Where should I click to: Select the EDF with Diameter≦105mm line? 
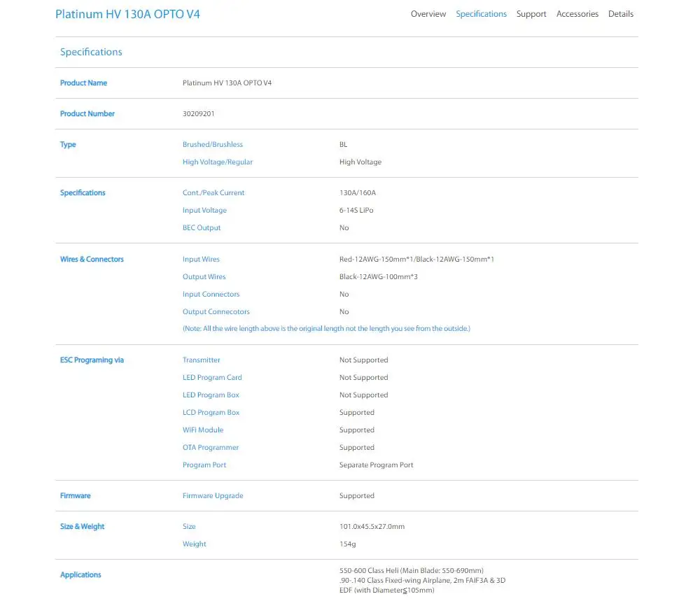[x=386, y=591]
